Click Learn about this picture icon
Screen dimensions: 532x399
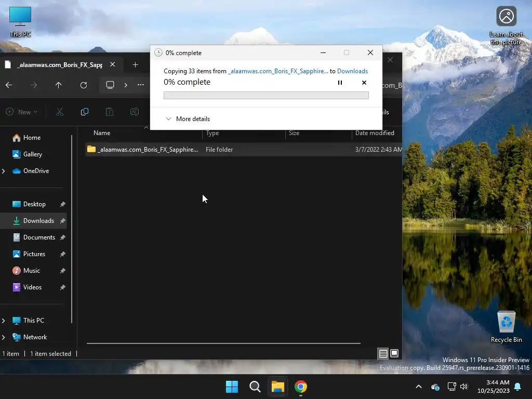pos(506,26)
